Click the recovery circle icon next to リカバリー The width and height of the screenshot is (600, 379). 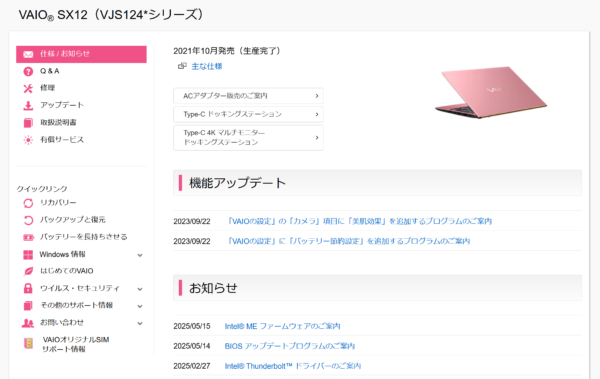(x=28, y=203)
